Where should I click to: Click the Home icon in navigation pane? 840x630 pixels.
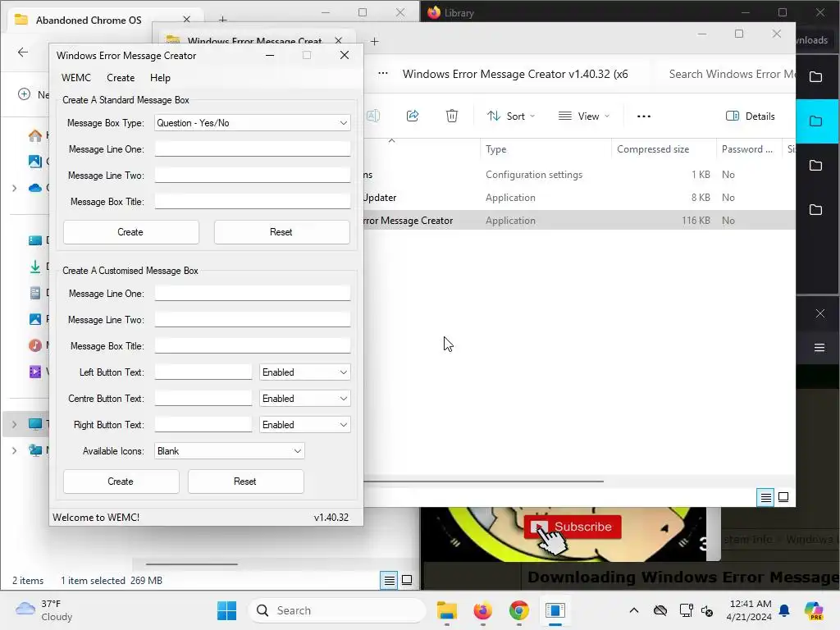(x=34, y=135)
